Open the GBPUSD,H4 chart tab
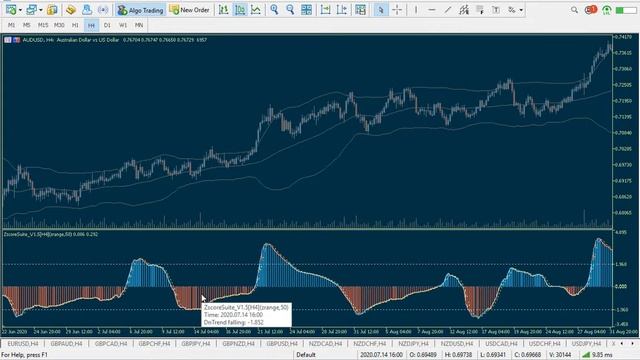The width and height of the screenshot is (640, 360). [282, 344]
